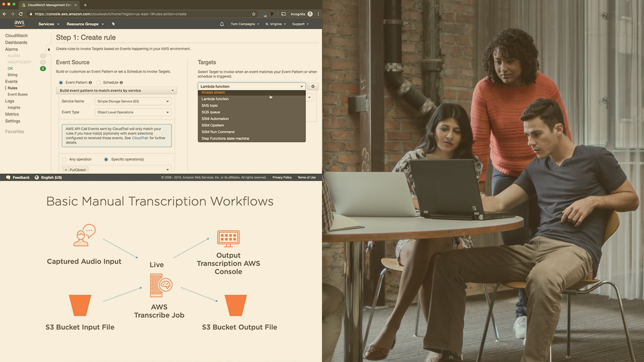This screenshot has width=644, height=362.
Task: Click the JS extension icon in toolbar
Action: click(x=265, y=14)
